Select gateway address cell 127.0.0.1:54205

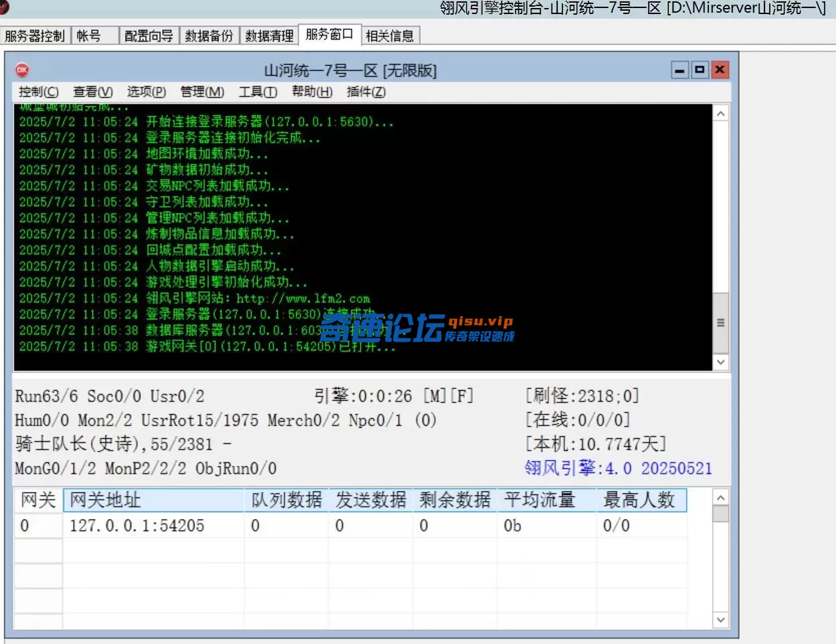154,526
